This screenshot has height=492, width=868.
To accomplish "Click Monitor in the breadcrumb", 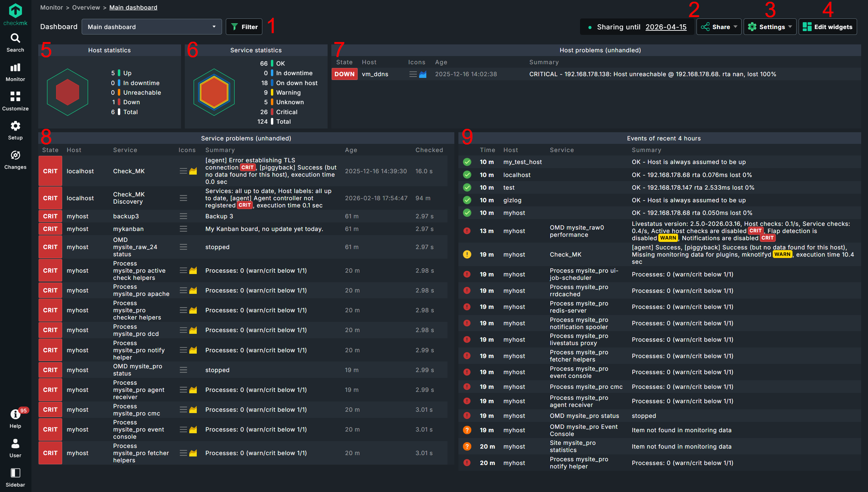I will tap(52, 8).
